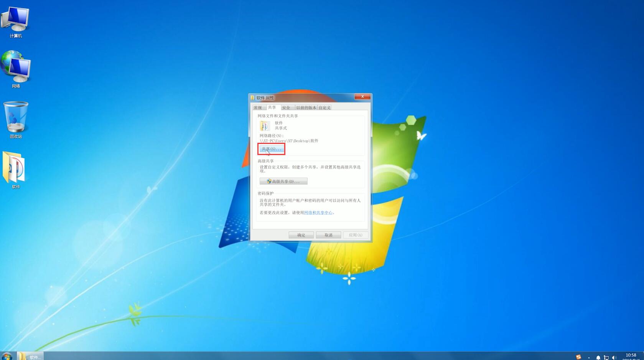Click the 应用(A) button
This screenshot has height=360, width=644.
(356, 235)
